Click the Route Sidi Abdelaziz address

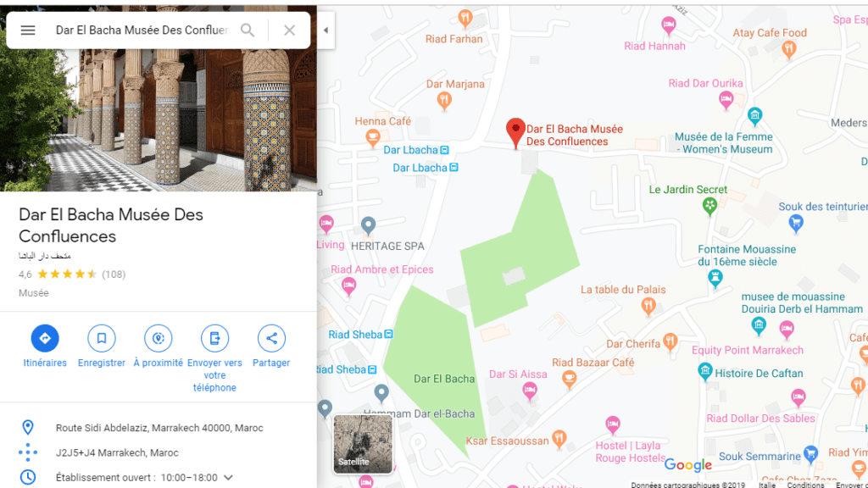click(x=159, y=428)
